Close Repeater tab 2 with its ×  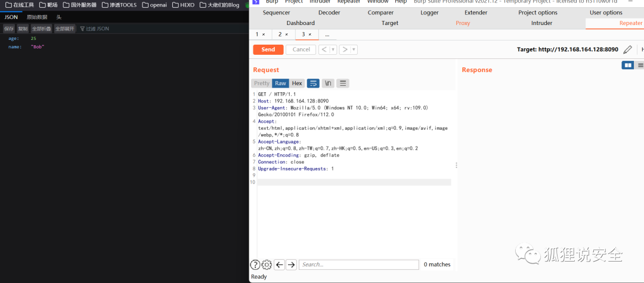287,35
